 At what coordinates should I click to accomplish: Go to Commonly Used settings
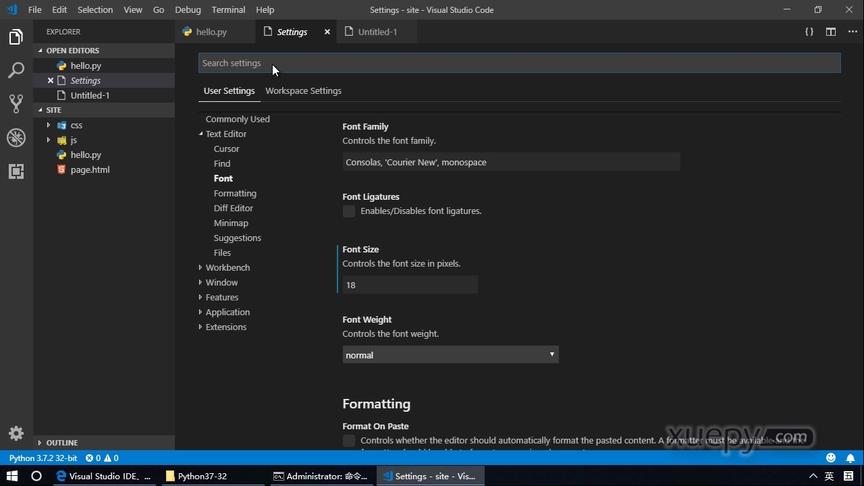pyautogui.click(x=237, y=119)
